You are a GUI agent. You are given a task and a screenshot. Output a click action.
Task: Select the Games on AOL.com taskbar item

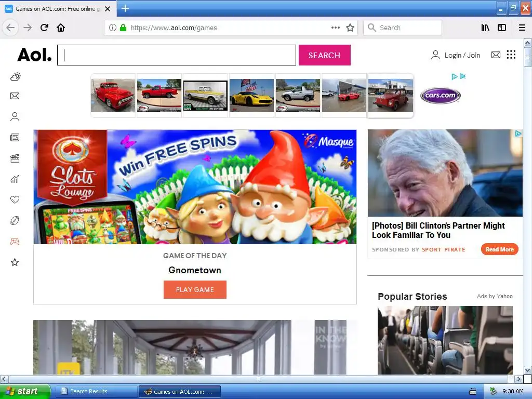pos(180,392)
